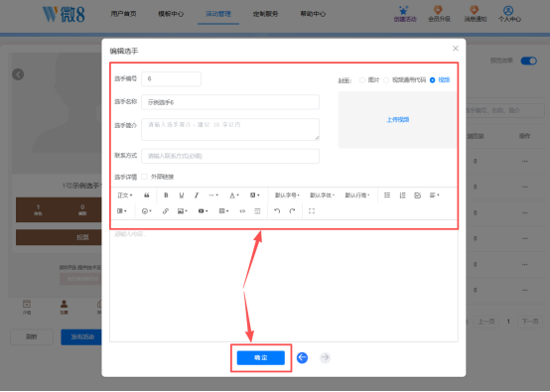550x392 pixels.
Task: Check the 外部链接 checkbox
Action: 144,177
